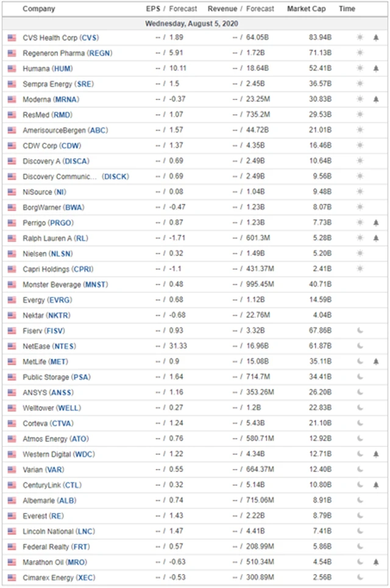Open the Cimarex Energy (XEC) link
This screenshot has width=390, height=588.
click(59, 578)
